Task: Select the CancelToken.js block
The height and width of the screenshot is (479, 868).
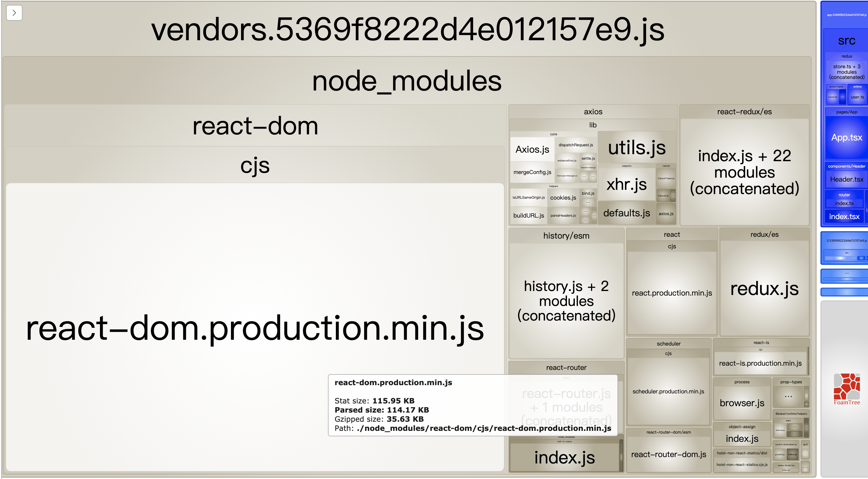Action: tap(666, 178)
